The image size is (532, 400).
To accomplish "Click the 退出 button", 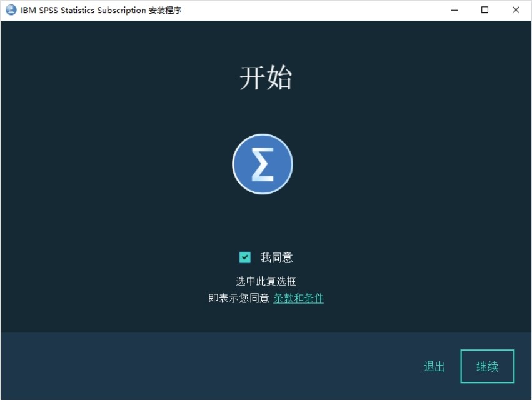I will click(x=434, y=366).
